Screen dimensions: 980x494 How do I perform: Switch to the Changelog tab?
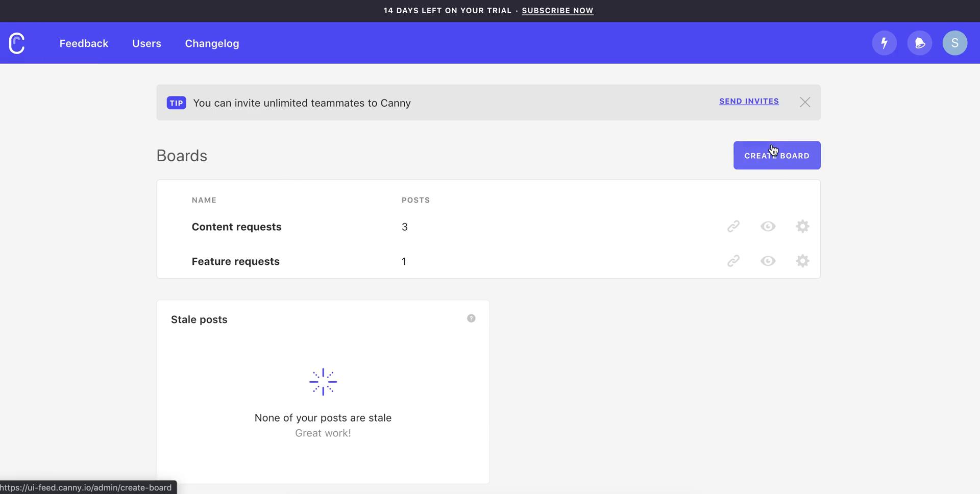point(212,44)
